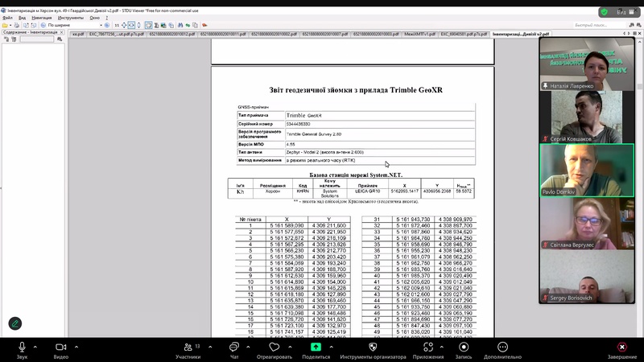644x362 pixels.
Task: Start recording with the Запись button
Action: click(464, 350)
